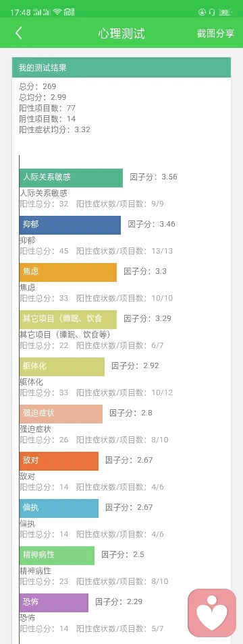The height and width of the screenshot is (644, 243).
Task: Tap the Wi-Fi status bar icon
Action: (57, 12)
